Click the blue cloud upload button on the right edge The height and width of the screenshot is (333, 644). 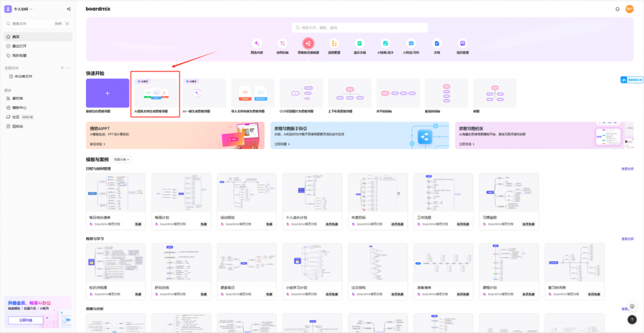point(631,80)
